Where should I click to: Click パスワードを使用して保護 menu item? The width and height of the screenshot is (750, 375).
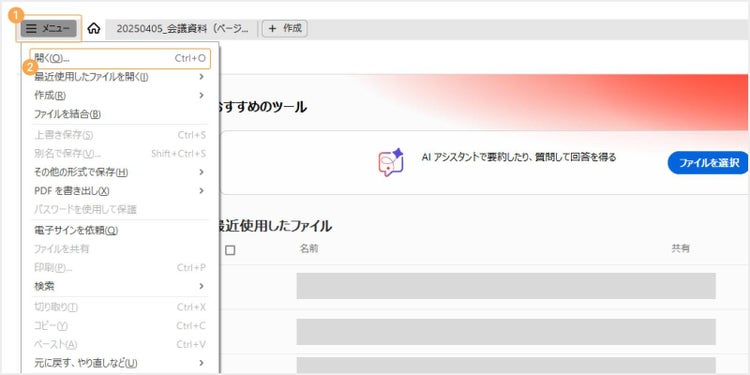pos(120,210)
